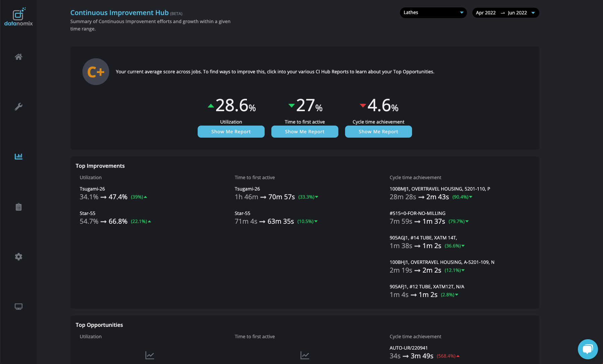The width and height of the screenshot is (603, 364).
Task: Expand the 100BMJ1 cycle time 90.4% detail
Action: [462, 197]
